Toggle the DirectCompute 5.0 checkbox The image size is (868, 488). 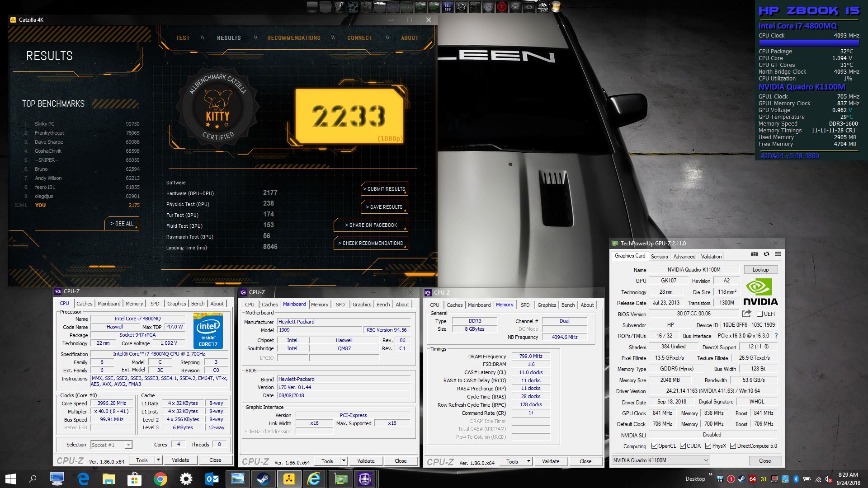733,446
